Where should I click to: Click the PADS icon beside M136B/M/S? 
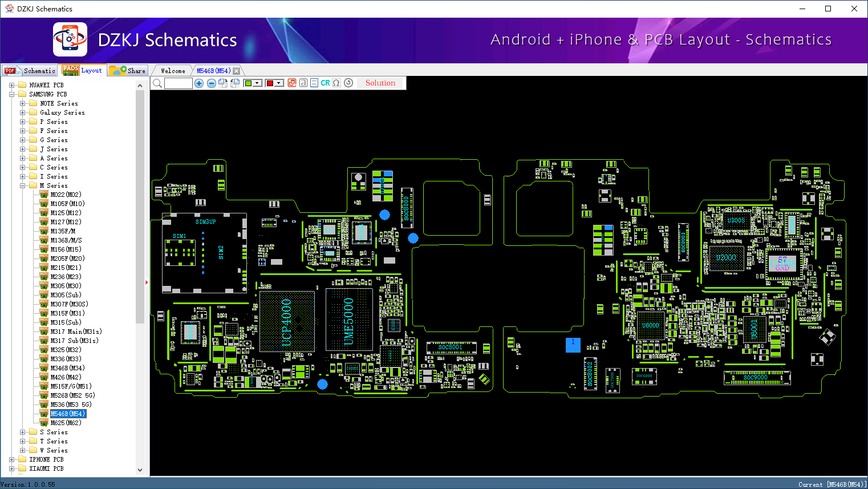point(44,240)
